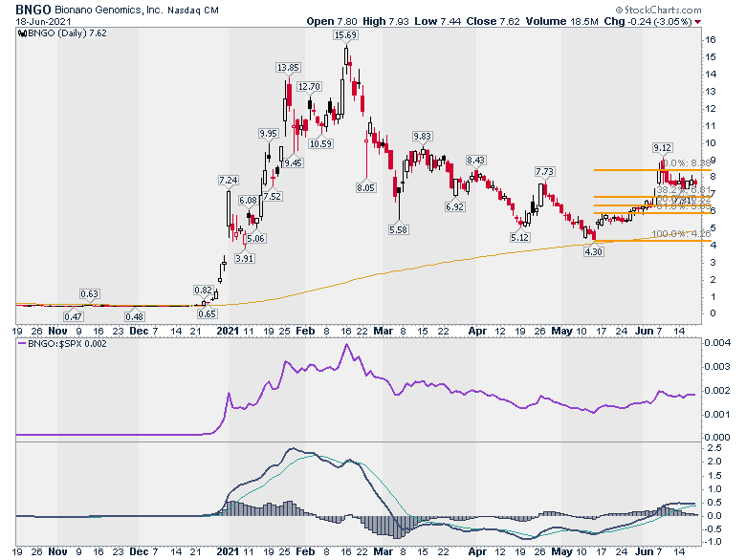Click the red down-arrow next to Chg
The height and width of the screenshot is (560, 746).
[697, 22]
